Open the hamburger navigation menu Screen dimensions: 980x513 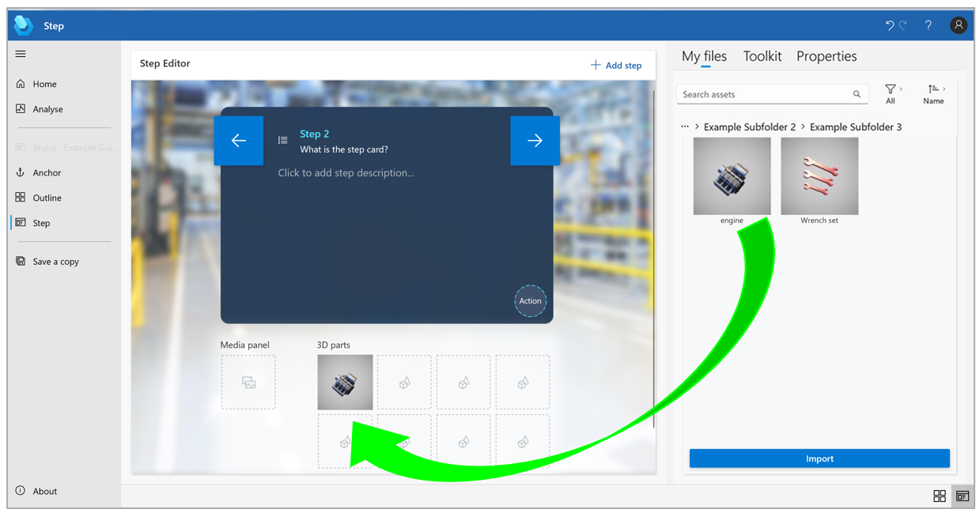click(x=21, y=54)
